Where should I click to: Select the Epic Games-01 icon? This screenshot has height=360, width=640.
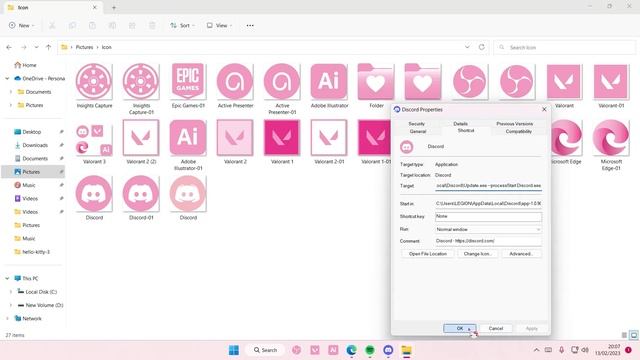(188, 86)
